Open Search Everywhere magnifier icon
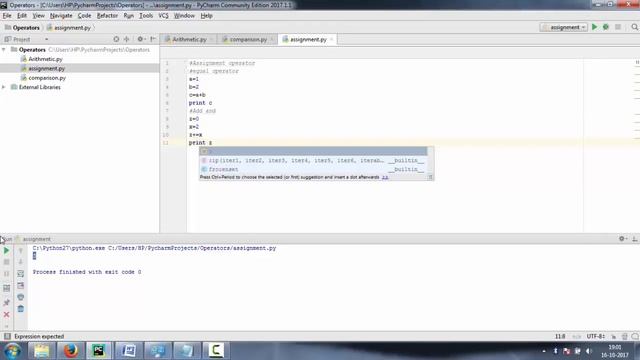The width and height of the screenshot is (640, 360). [635, 27]
